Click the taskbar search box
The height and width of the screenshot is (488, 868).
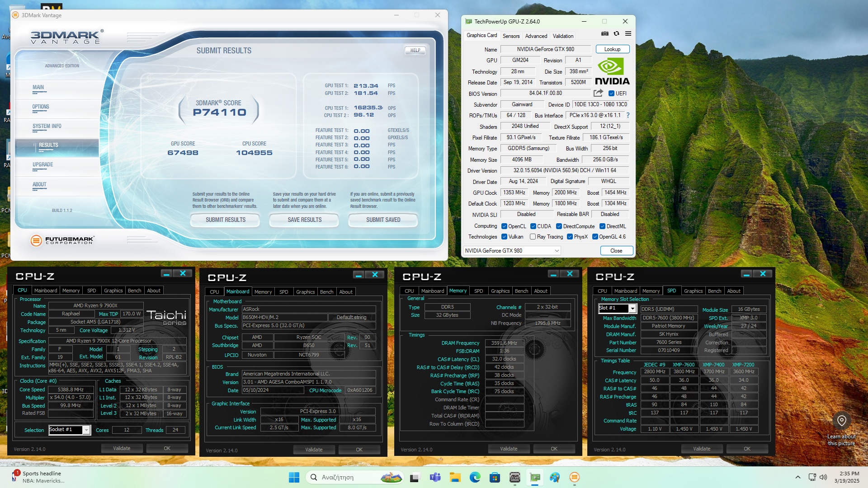[x=354, y=477]
